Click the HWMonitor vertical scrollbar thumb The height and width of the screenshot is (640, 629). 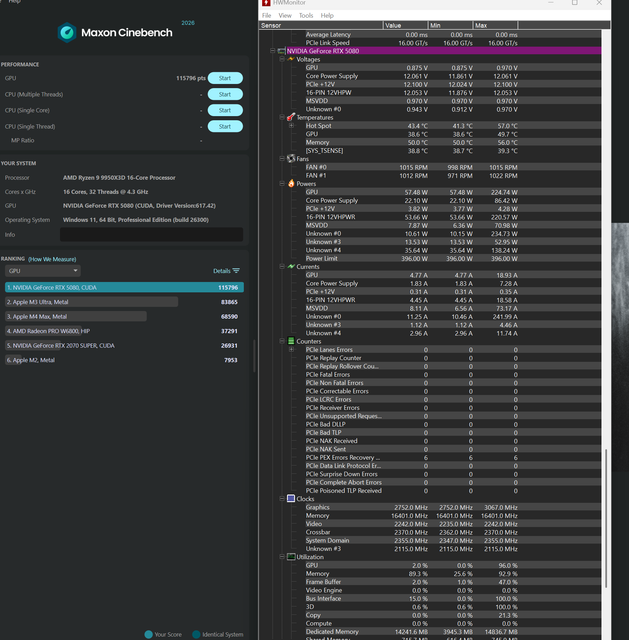pyautogui.click(x=606, y=518)
